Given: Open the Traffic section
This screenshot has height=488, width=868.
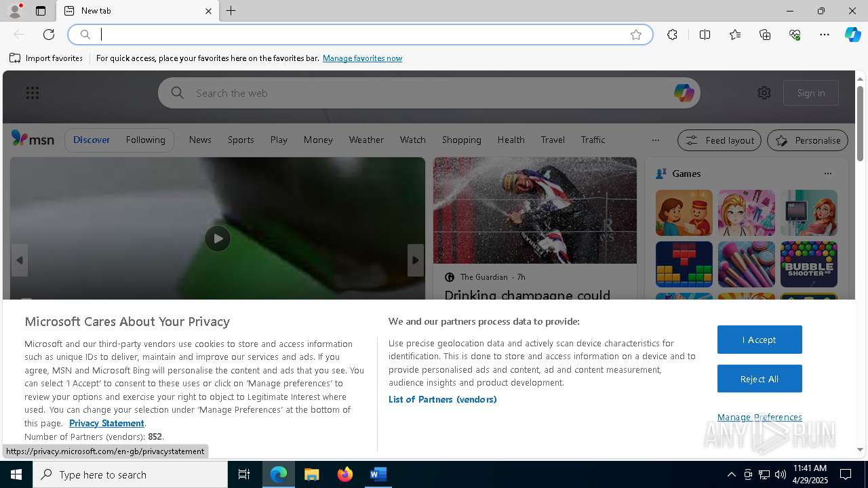Looking at the screenshot, I should click(x=593, y=140).
